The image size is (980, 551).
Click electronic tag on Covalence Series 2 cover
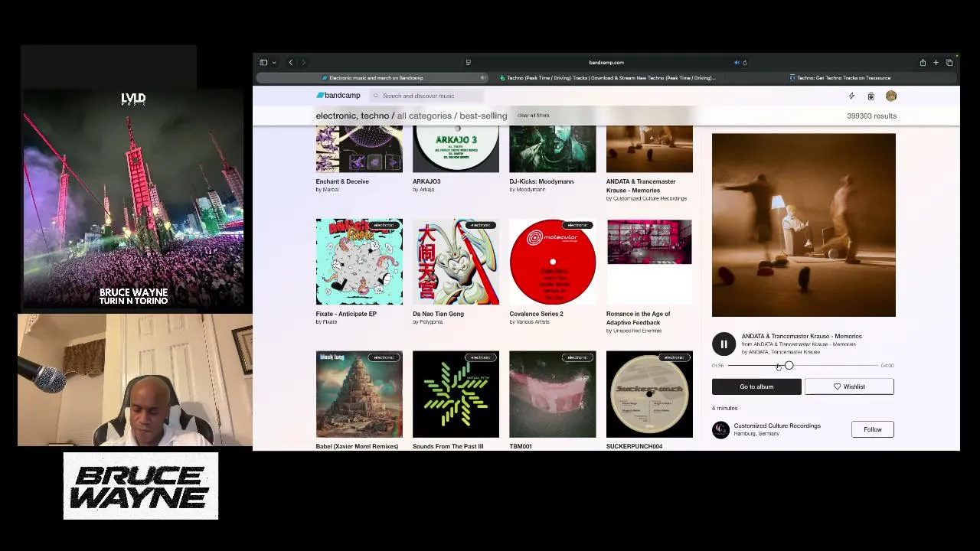(x=577, y=225)
